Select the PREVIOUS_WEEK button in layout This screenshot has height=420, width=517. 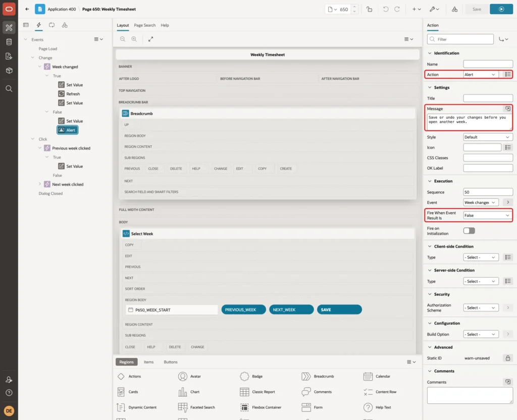243,310
